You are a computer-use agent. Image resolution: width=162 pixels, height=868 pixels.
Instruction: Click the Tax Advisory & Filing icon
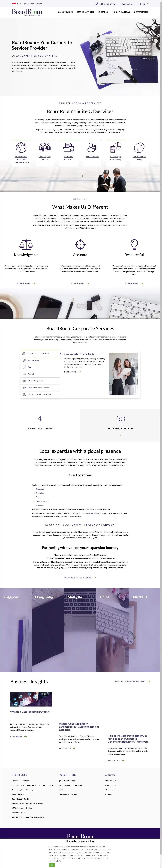click(x=139, y=148)
